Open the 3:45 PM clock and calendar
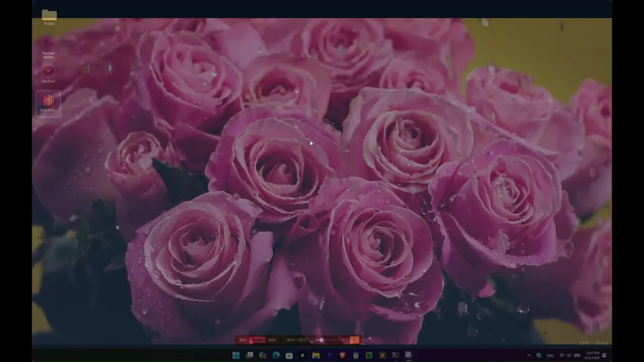Image resolution: width=644 pixels, height=362 pixels. 592,356
